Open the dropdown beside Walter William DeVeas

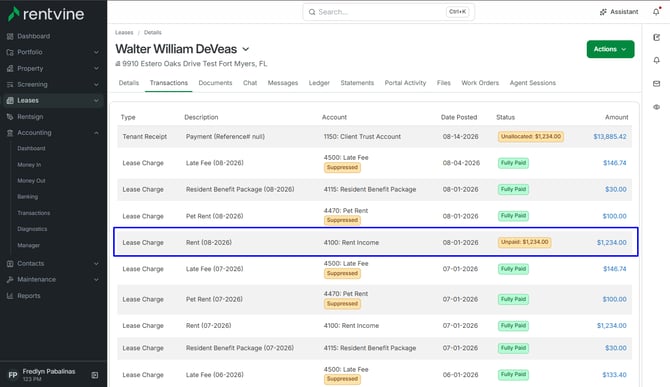click(x=246, y=49)
